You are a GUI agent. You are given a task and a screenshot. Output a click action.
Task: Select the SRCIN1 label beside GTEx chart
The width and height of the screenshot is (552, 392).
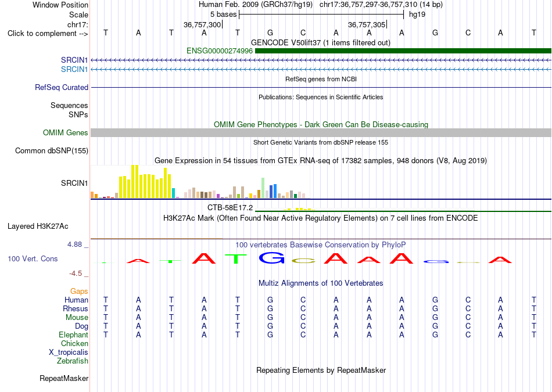(74, 183)
